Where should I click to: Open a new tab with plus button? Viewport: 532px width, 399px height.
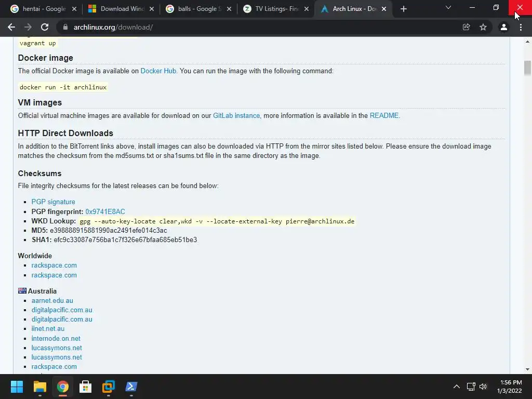point(403,9)
